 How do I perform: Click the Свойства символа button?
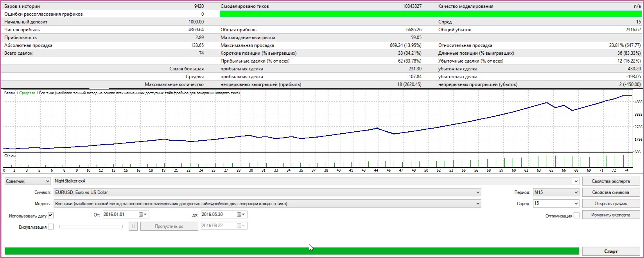click(610, 192)
